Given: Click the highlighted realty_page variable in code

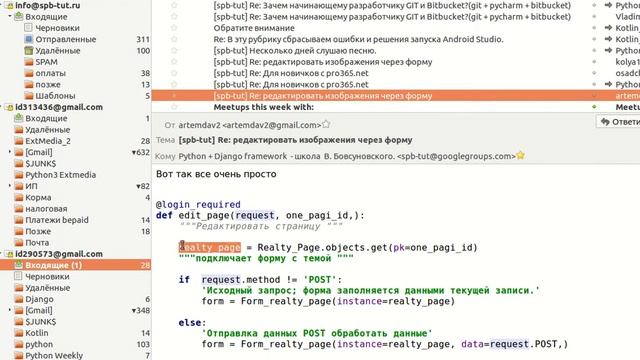Looking at the screenshot, I should click(210, 247).
